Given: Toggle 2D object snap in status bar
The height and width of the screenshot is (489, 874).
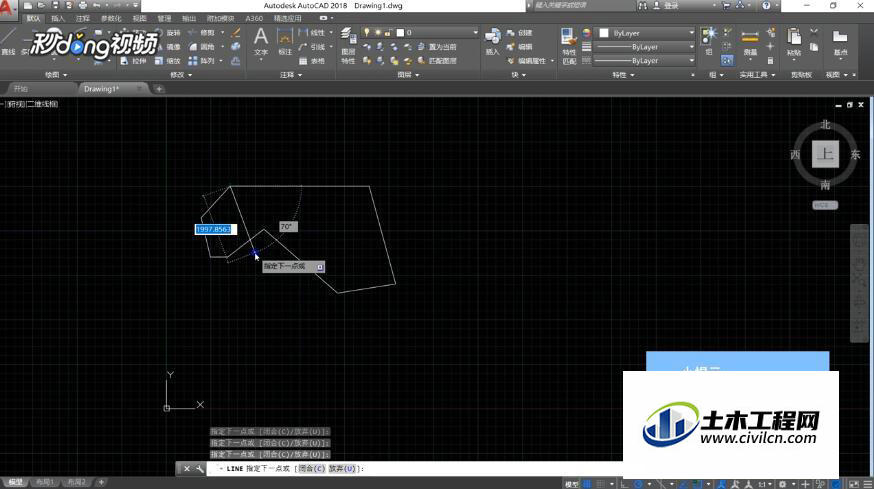Looking at the screenshot, I should pos(697,484).
